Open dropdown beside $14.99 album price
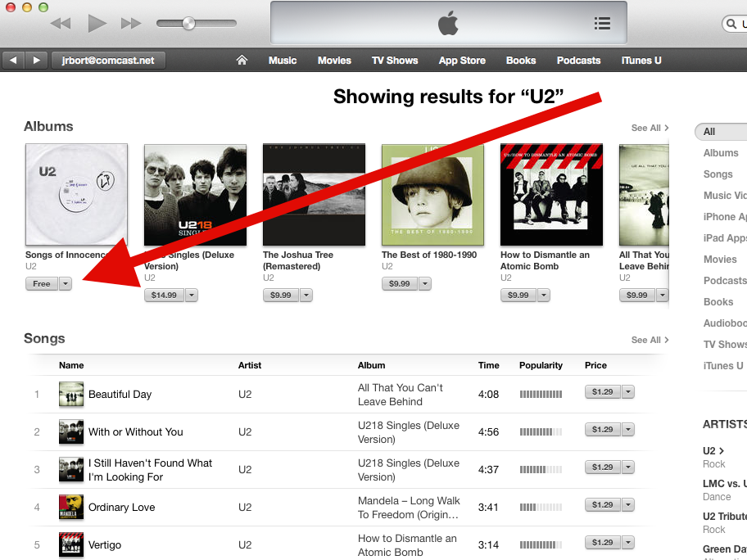Screen dimensions: 747x560 click(x=192, y=296)
